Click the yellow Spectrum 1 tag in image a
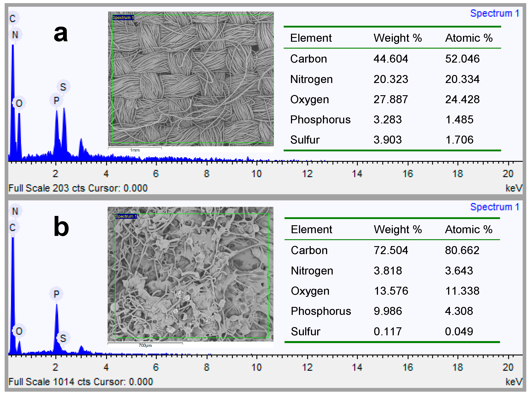This screenshot has width=532, height=397. click(x=123, y=18)
